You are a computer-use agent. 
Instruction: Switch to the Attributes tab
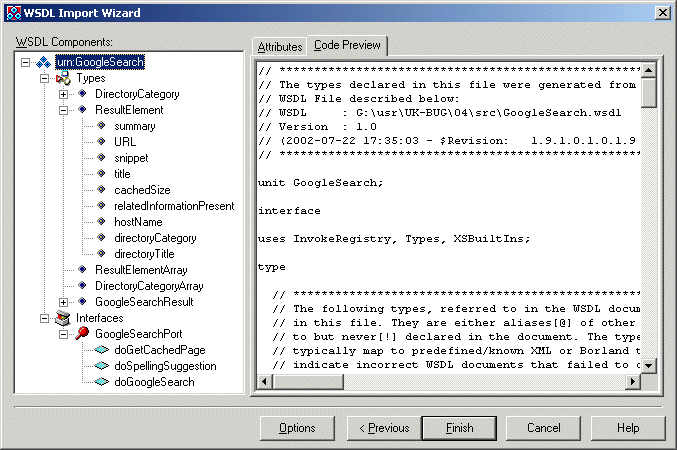280,47
